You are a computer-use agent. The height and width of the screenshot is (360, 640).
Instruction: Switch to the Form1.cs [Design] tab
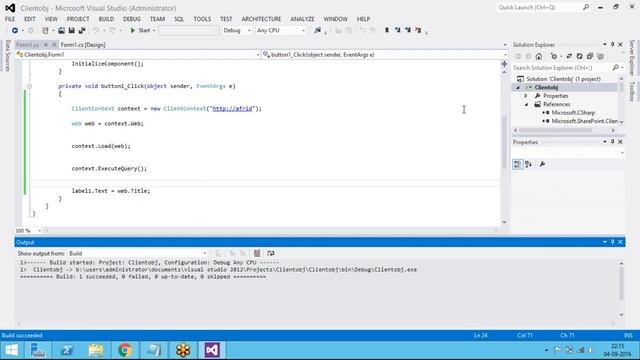point(83,45)
